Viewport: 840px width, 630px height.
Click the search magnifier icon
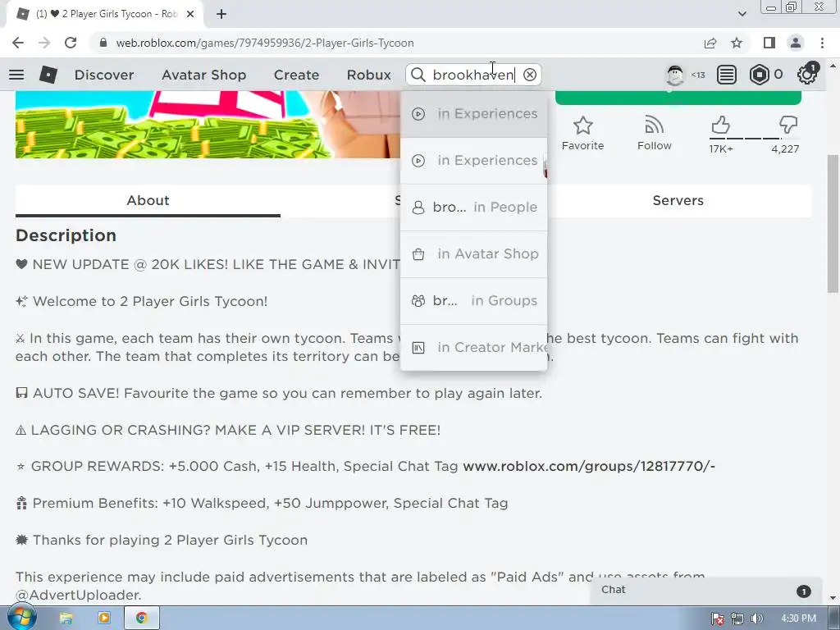point(418,75)
